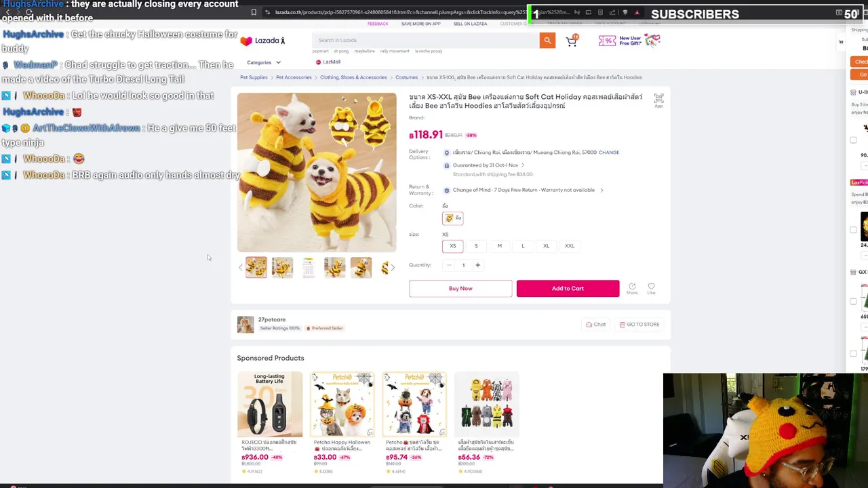Click the site info icon beside URL
868x488 pixels.
pyautogui.click(x=269, y=12)
